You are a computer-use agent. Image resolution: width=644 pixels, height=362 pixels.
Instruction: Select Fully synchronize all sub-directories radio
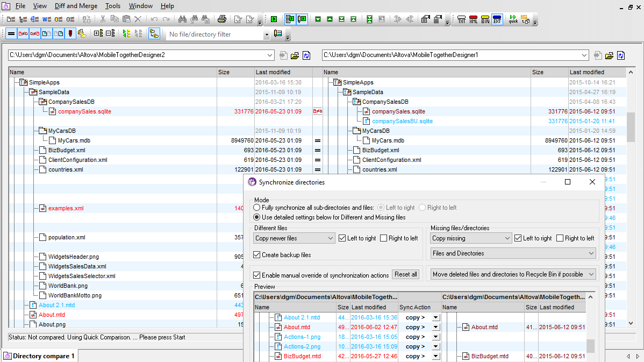257,208
